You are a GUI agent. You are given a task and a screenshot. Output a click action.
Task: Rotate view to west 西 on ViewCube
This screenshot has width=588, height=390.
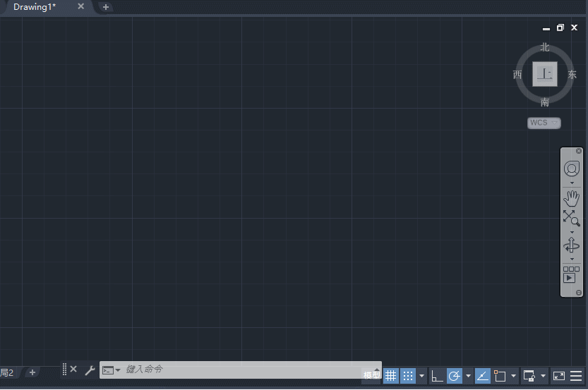coord(517,75)
